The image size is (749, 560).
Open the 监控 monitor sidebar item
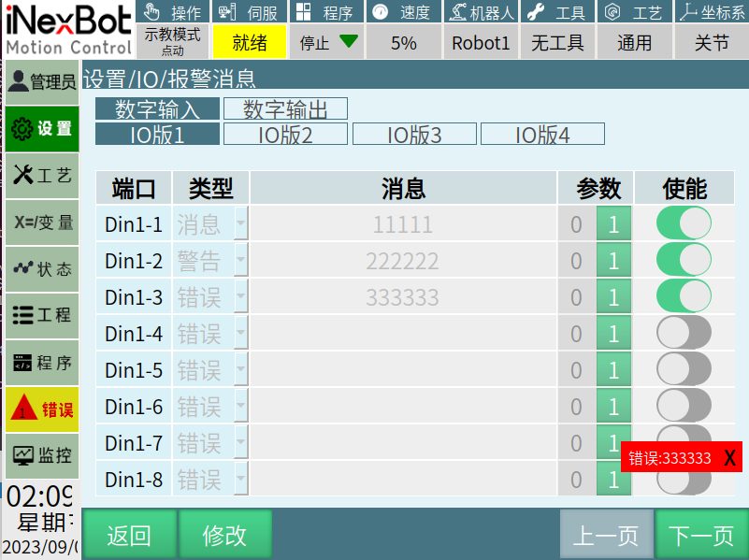click(41, 455)
